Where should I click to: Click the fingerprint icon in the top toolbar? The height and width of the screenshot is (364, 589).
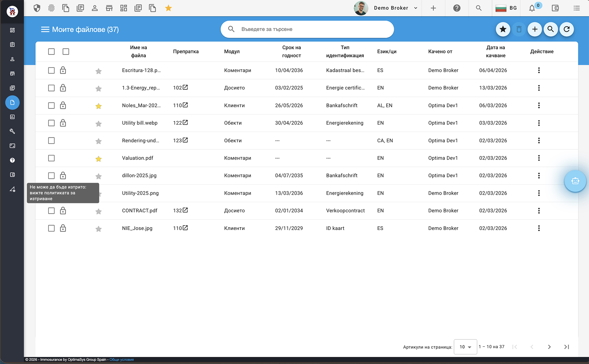[51, 8]
